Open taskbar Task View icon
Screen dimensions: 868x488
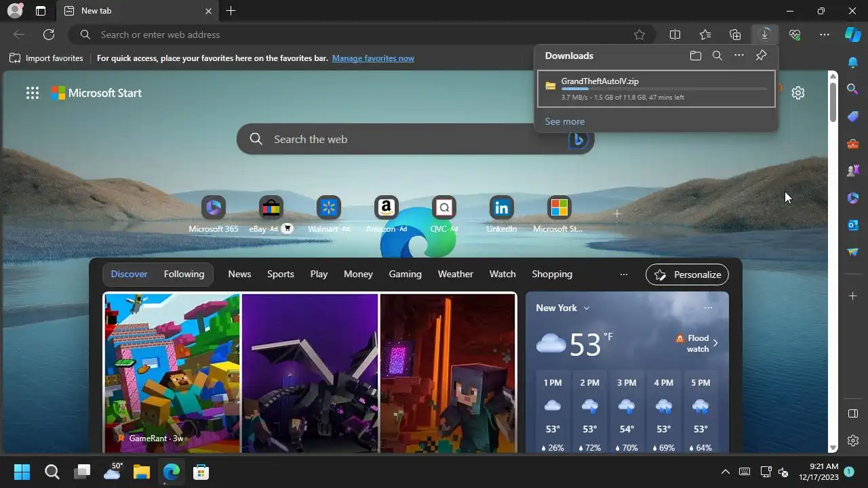[x=82, y=472]
